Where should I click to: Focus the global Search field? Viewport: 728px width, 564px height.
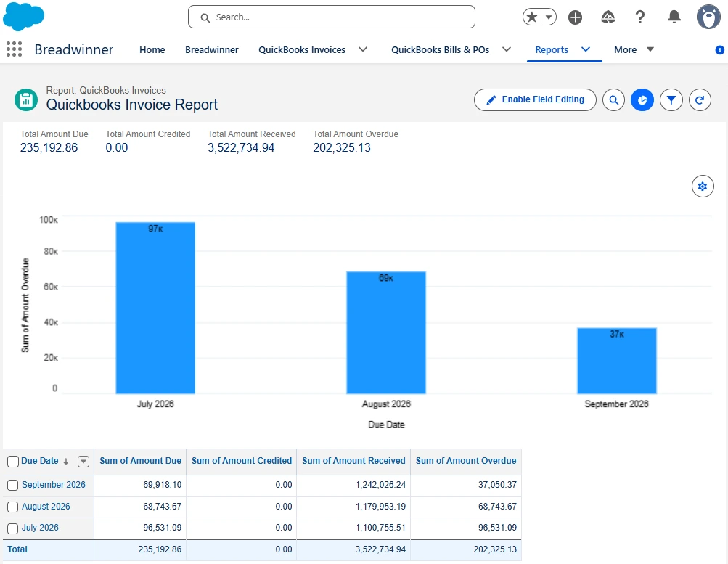(332, 17)
